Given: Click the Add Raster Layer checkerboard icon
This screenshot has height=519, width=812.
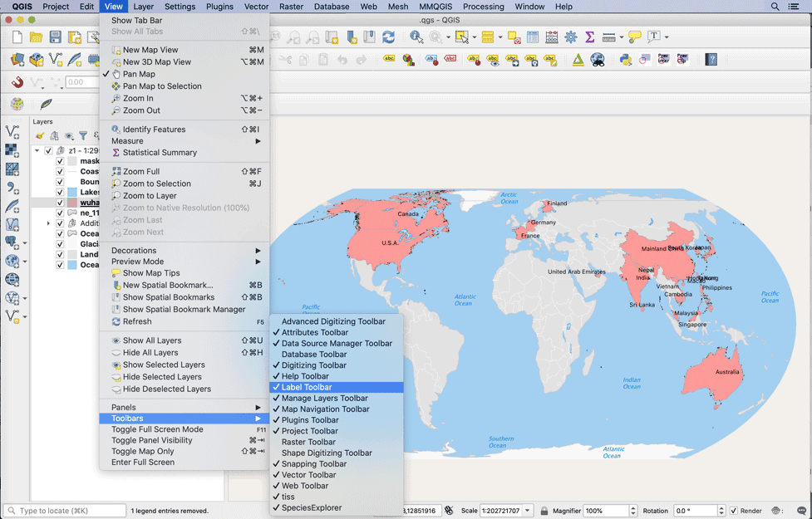Looking at the screenshot, I should (12, 150).
